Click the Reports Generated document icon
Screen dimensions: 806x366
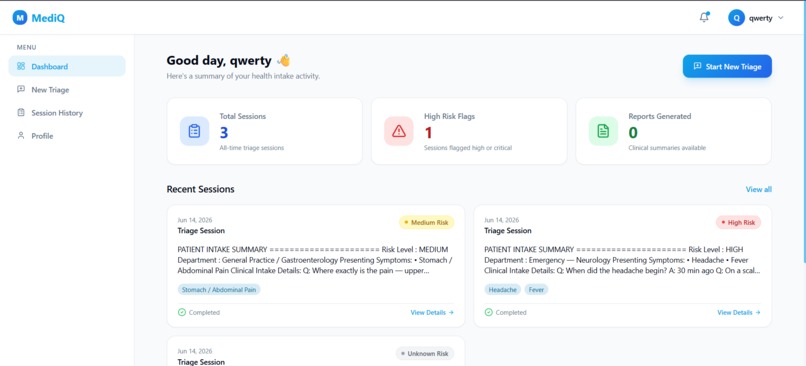(603, 131)
